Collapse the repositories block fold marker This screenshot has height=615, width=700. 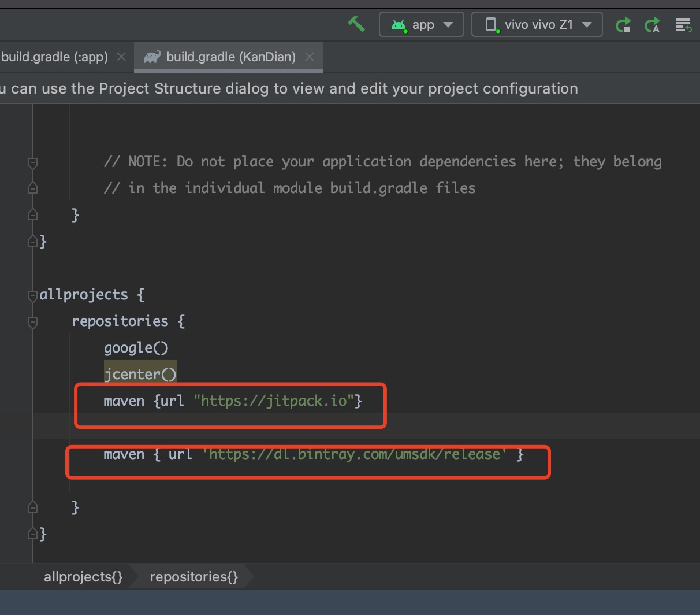33,322
